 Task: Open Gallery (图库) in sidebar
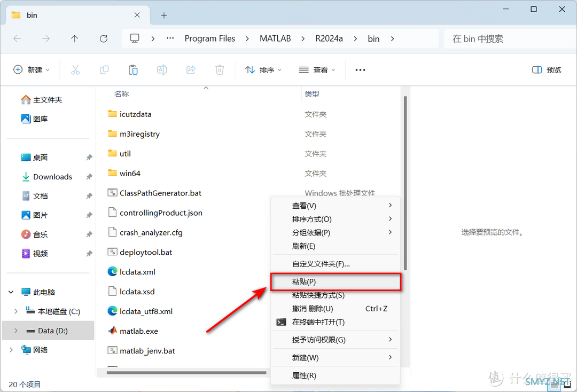coord(35,119)
